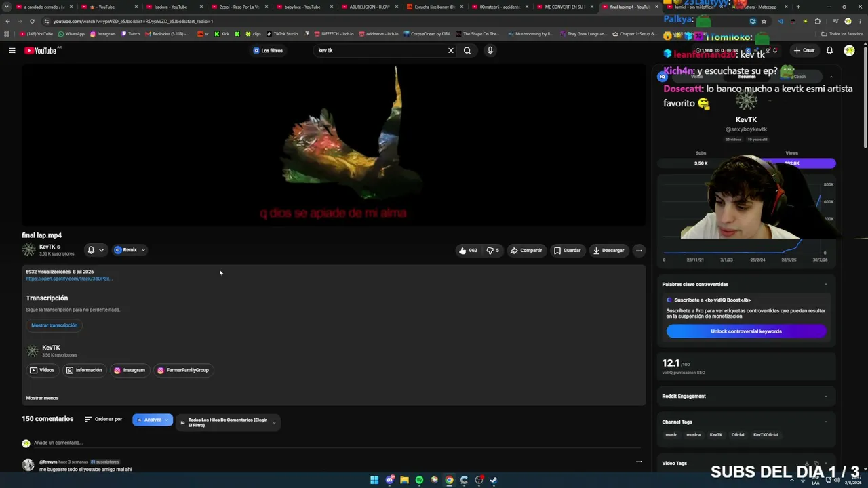Image resolution: width=868 pixels, height=488 pixels.
Task: Collapse description with Mostrar menos
Action: click(x=42, y=398)
